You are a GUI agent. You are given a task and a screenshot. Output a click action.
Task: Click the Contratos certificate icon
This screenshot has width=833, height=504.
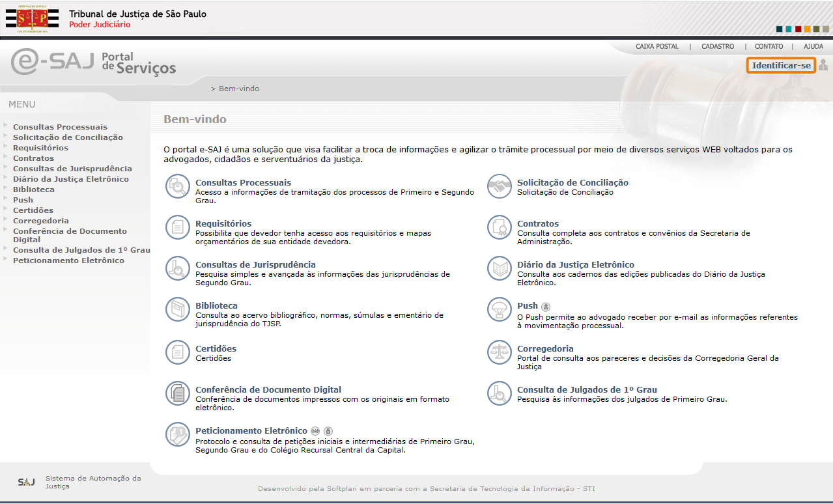(500, 227)
